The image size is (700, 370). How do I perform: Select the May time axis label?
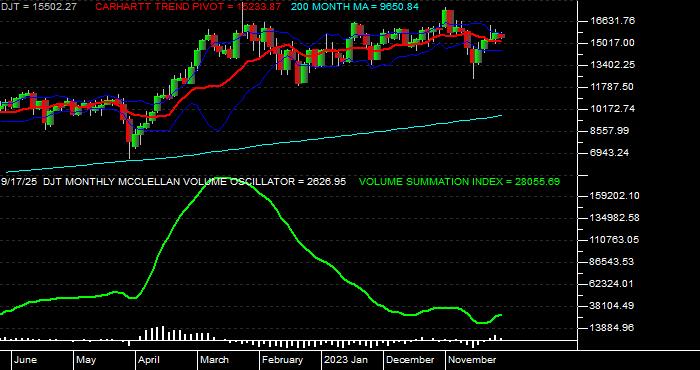pyautogui.click(x=86, y=360)
